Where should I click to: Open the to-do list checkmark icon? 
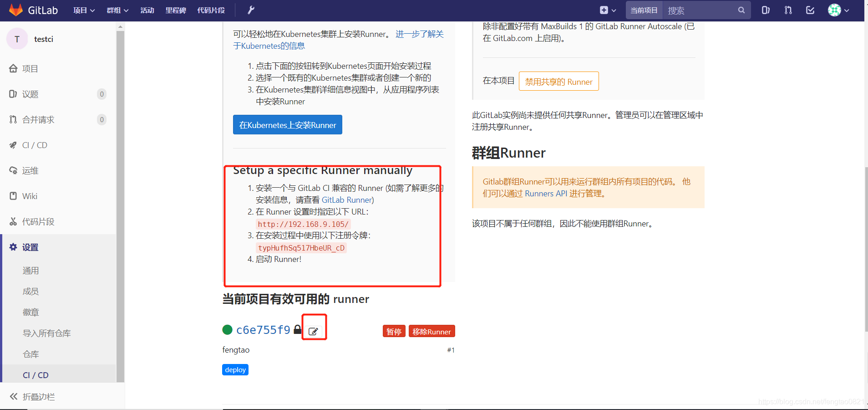coord(810,10)
